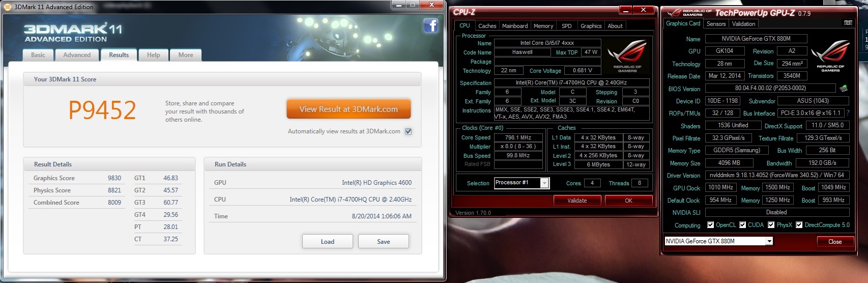
Task: Click the BIOS save chip icon in GPU-Z
Action: click(x=844, y=89)
